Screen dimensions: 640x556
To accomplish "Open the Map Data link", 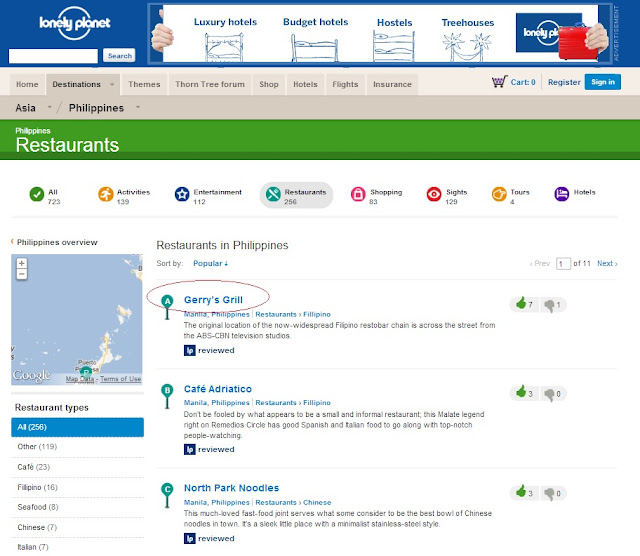I will click(80, 379).
